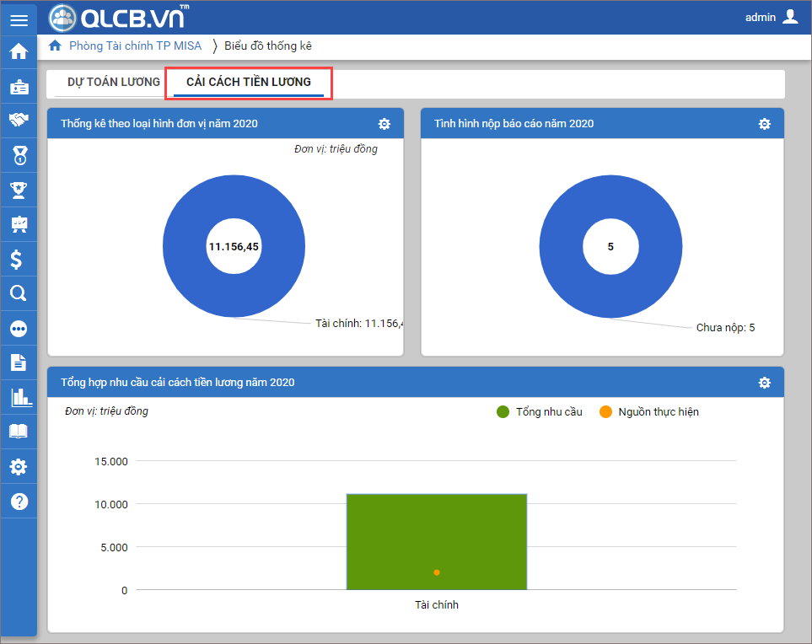Click the presentation board sidebar icon
The image size is (812, 644).
[x=19, y=224]
